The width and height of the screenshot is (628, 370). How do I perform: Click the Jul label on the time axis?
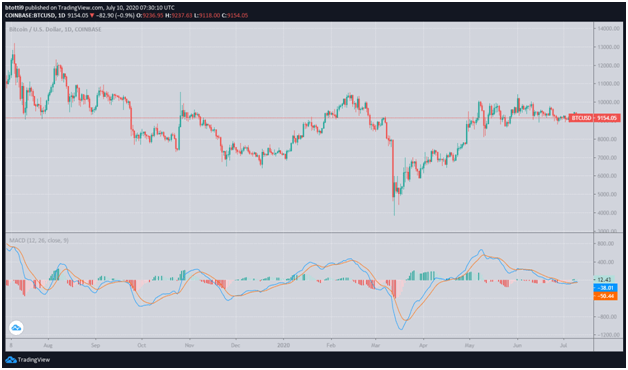click(x=563, y=344)
